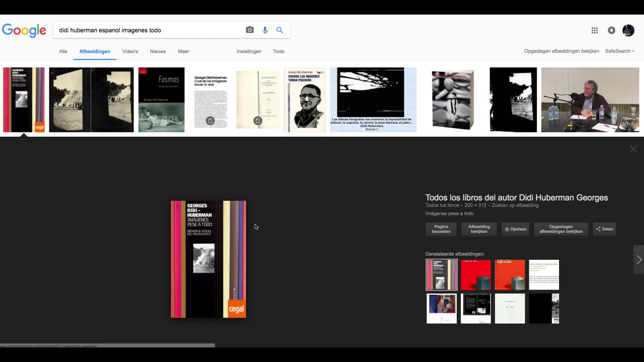Select the orange cube related image
The width and height of the screenshot is (644, 362).
coord(510,275)
